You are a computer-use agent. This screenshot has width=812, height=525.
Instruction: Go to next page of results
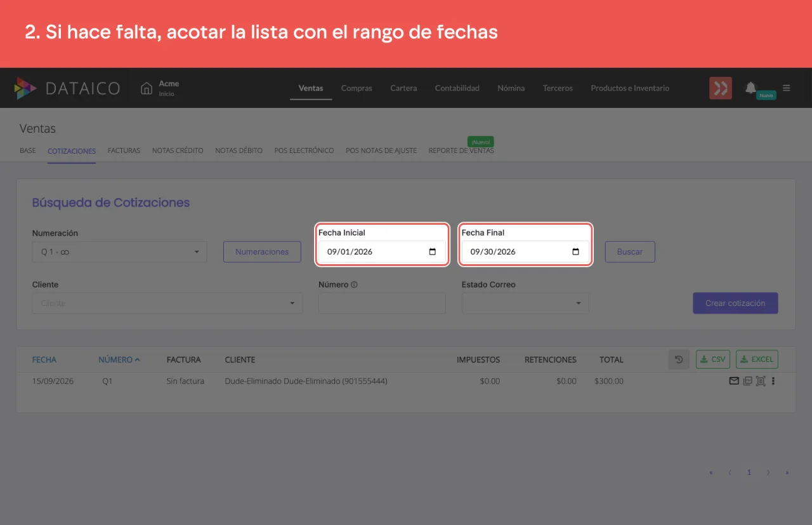(x=768, y=472)
